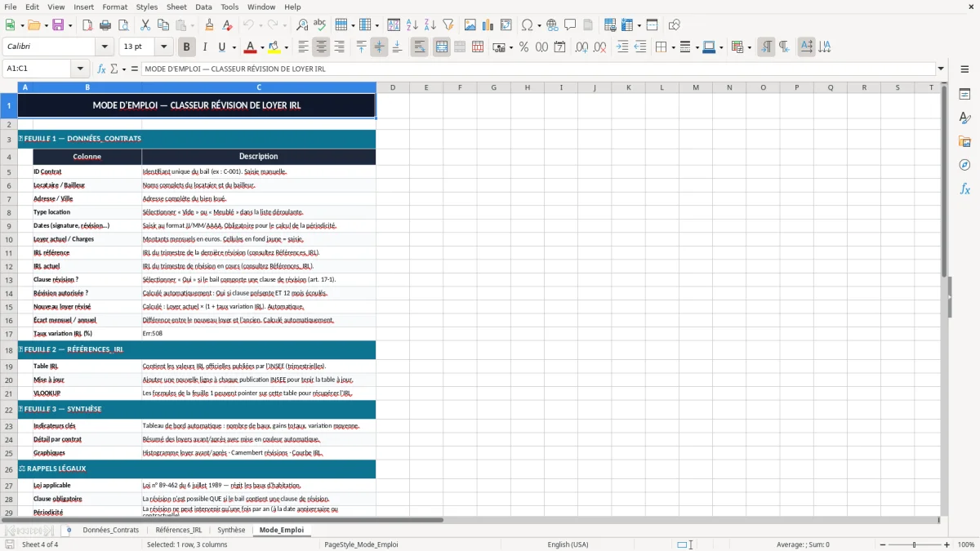Viewport: 980px width, 551px height.
Task: Open the Background Color dropdown arrow
Action: (285, 47)
